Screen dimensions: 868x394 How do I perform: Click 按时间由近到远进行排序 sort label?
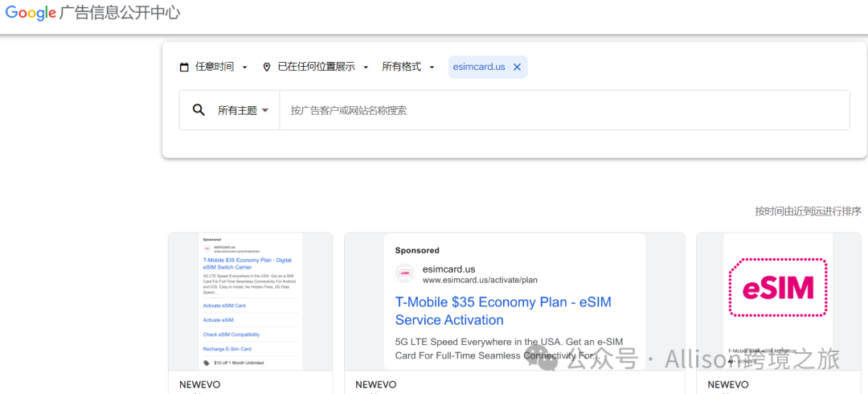coord(809,211)
